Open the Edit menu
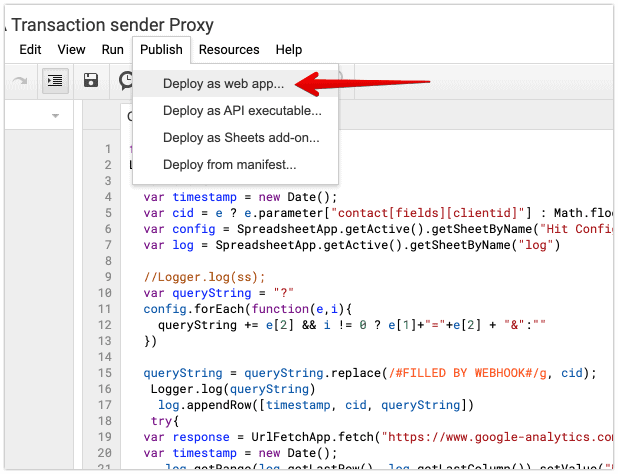The image size is (618, 474). (30, 50)
